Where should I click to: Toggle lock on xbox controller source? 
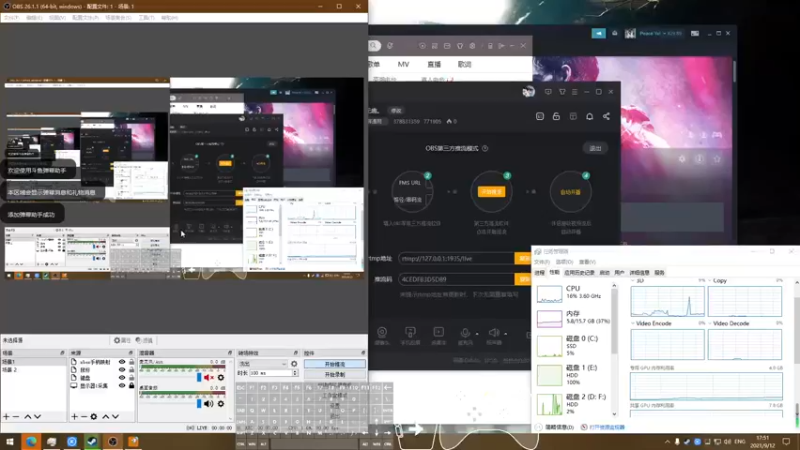[x=132, y=362]
